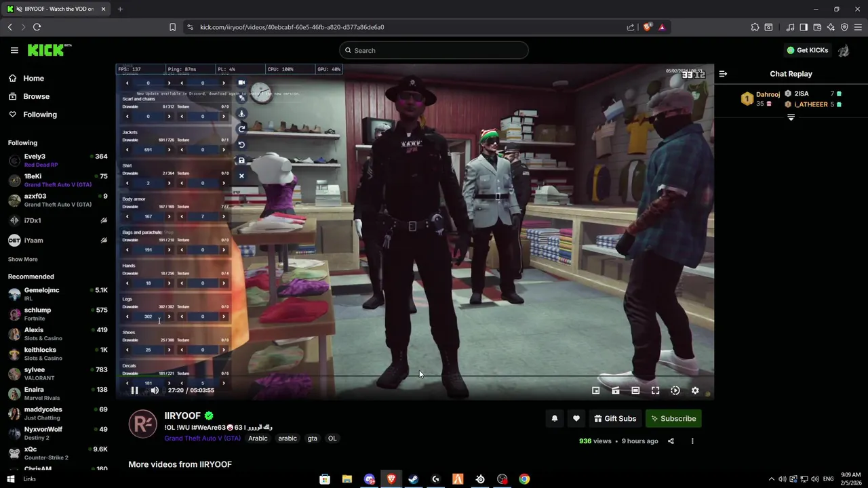Open the user profile avatar menu

pos(844,51)
